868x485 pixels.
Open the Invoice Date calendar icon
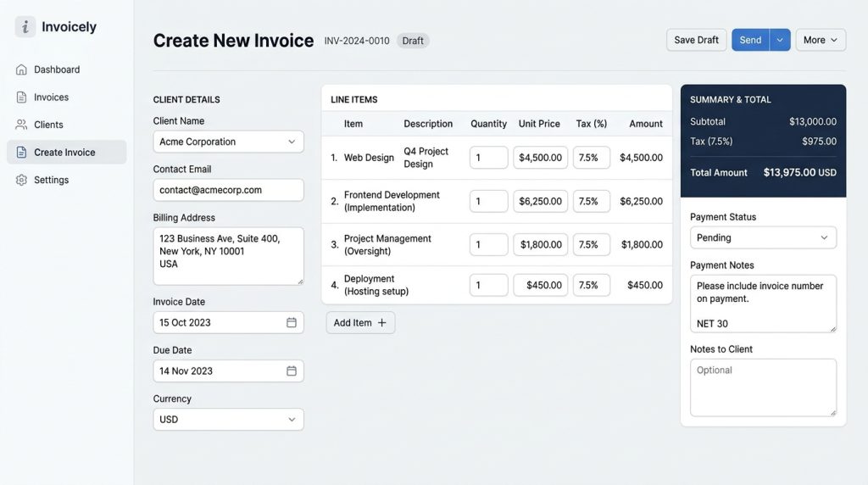pos(292,322)
